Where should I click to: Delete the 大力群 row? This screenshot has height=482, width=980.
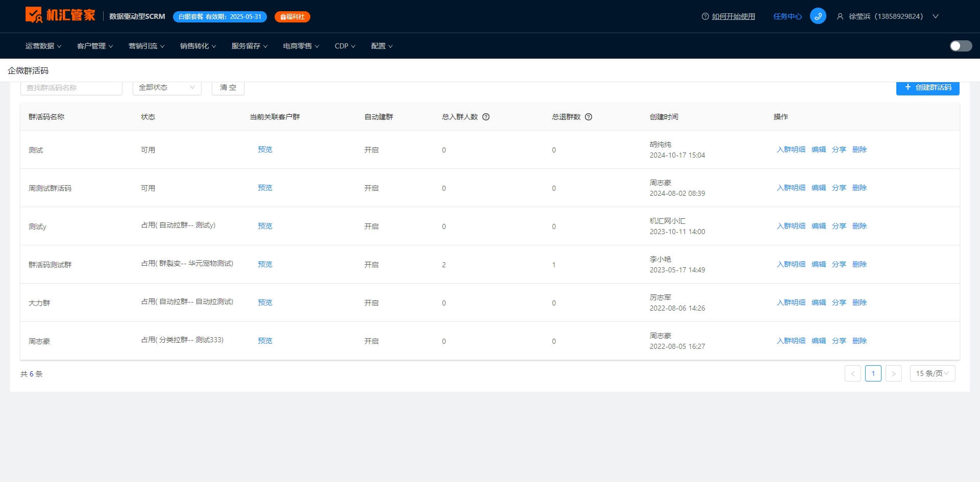tap(860, 302)
